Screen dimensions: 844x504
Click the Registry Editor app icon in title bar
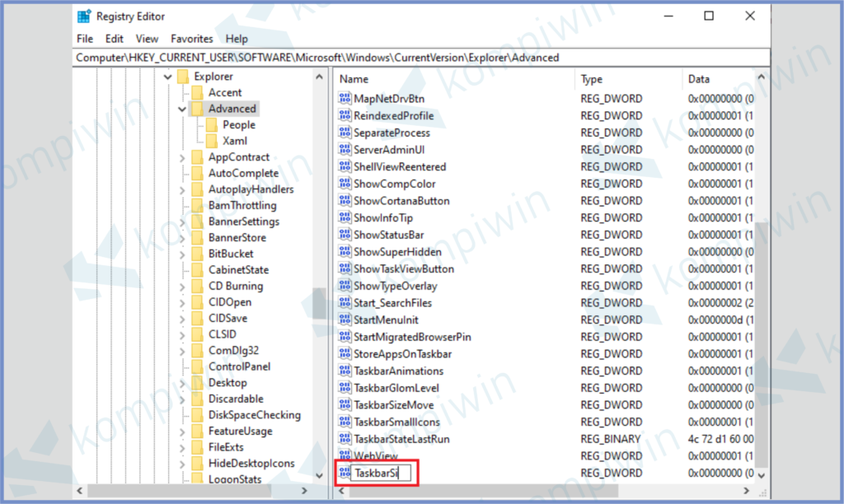pos(84,16)
